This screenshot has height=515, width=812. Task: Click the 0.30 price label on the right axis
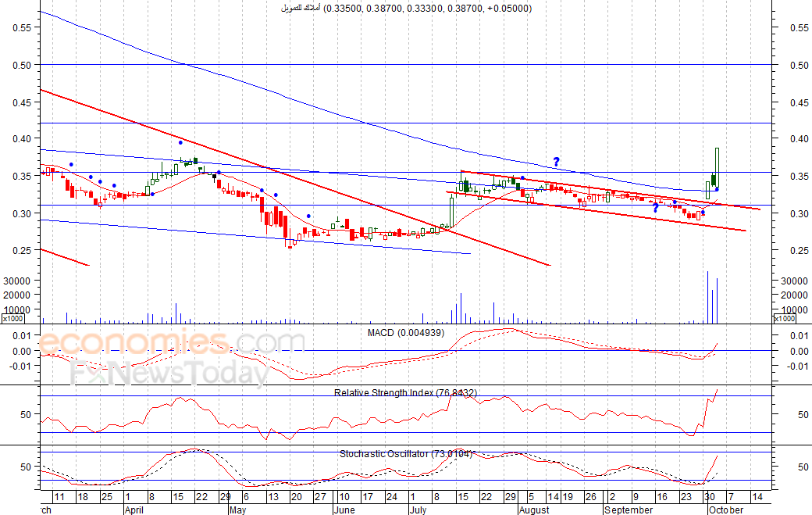click(800, 213)
